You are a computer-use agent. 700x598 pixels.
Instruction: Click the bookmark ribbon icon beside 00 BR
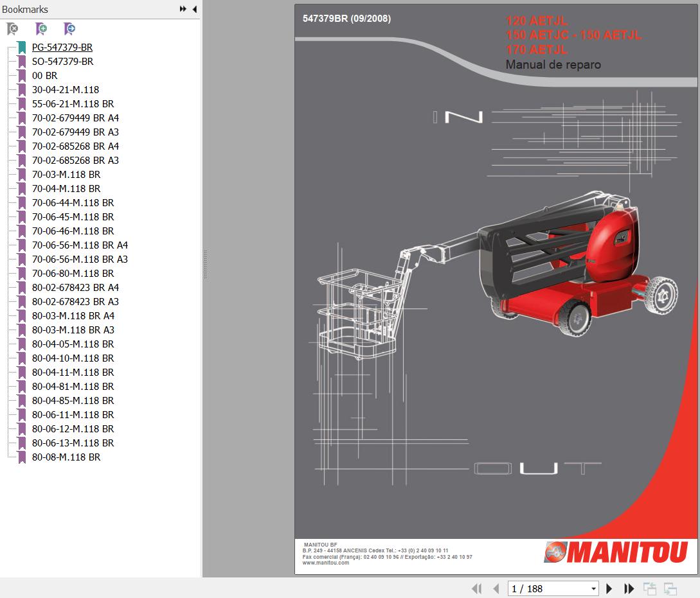click(22, 76)
